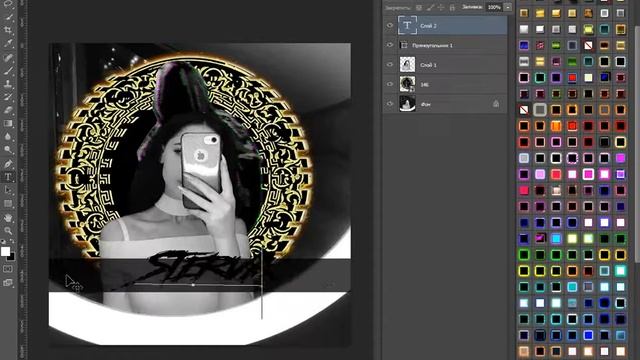Click lock image pixels brush icon
The height and width of the screenshot is (360, 640).
430,7
